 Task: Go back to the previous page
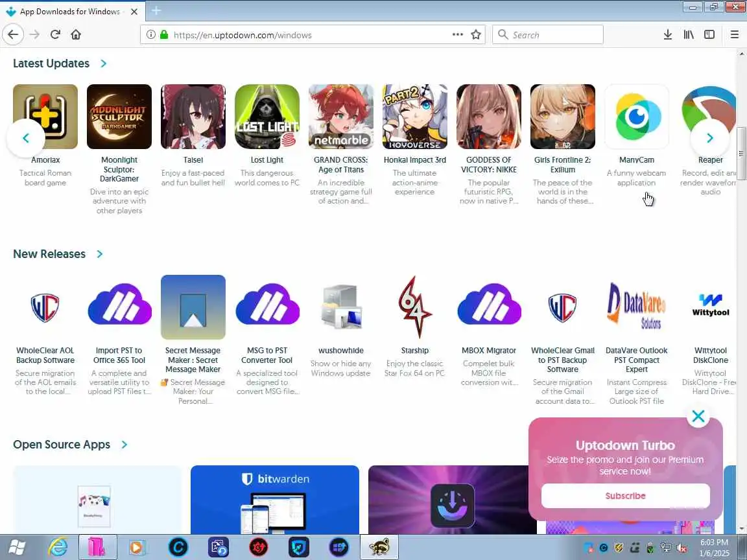(x=13, y=34)
